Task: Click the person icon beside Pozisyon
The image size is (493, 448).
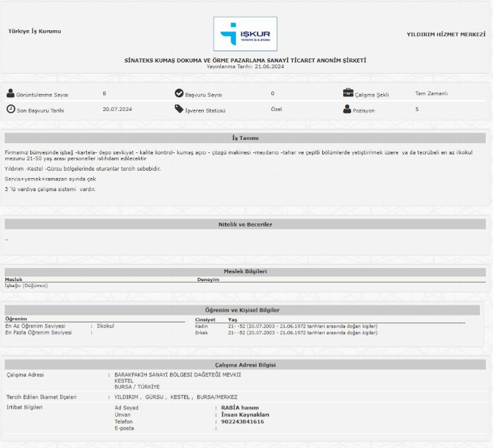Action: click(x=348, y=109)
